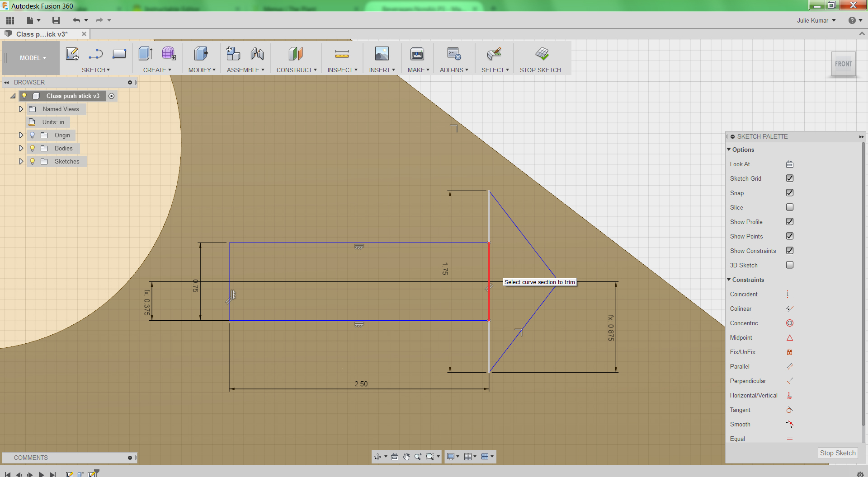Viewport: 868px width, 477px height.
Task: Select the Fix/UnFix lock icon
Action: coord(790,352)
